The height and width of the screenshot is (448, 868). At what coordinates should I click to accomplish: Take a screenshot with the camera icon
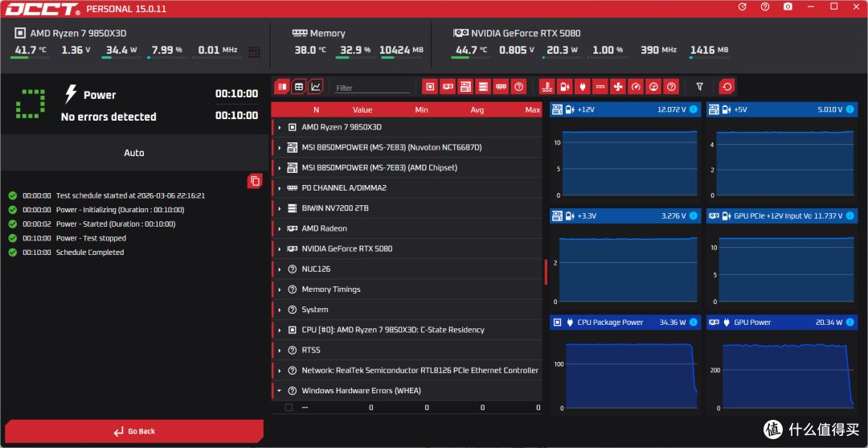tap(788, 6)
